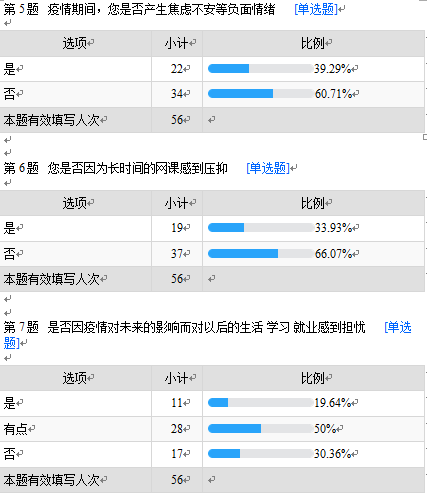This screenshot has width=427, height=495.
Task: Click the 50% progress bar for 有点
Action: [x=260, y=428]
